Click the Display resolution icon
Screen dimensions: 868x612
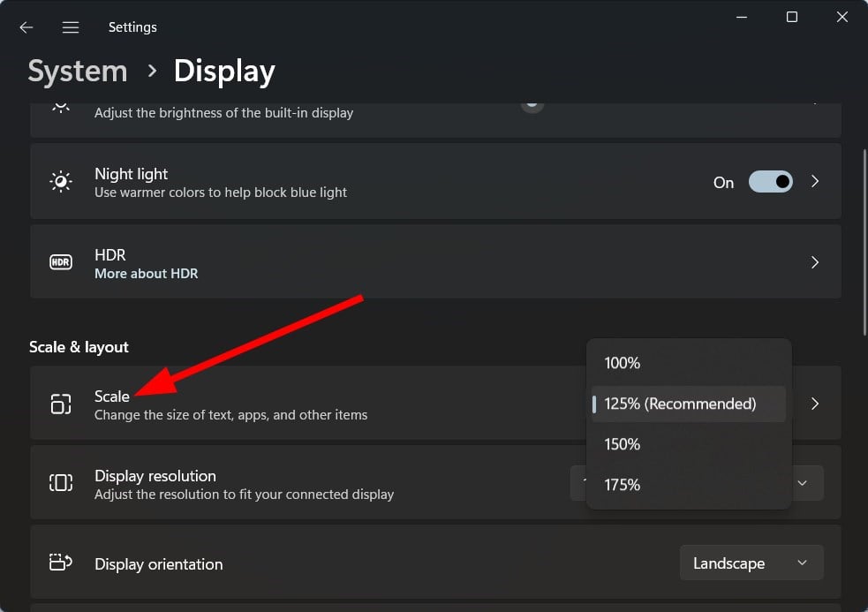click(x=60, y=483)
